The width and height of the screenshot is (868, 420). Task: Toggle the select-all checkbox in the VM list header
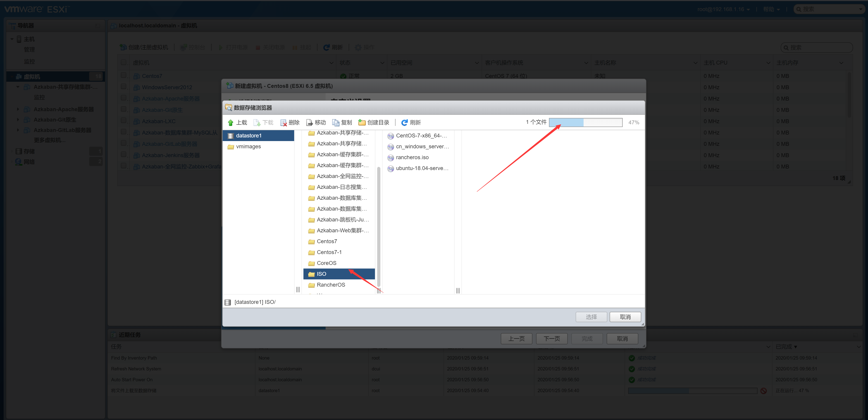coord(124,62)
